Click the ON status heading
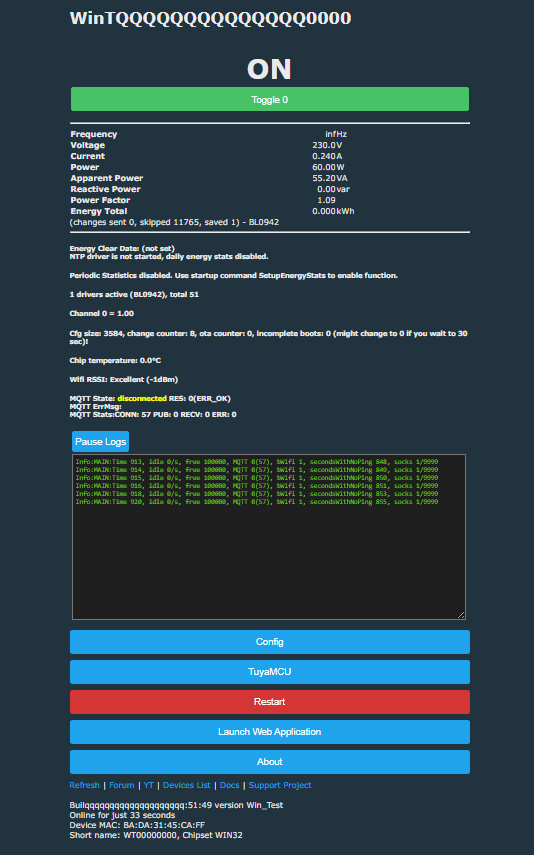The image size is (534, 855). click(x=269, y=69)
